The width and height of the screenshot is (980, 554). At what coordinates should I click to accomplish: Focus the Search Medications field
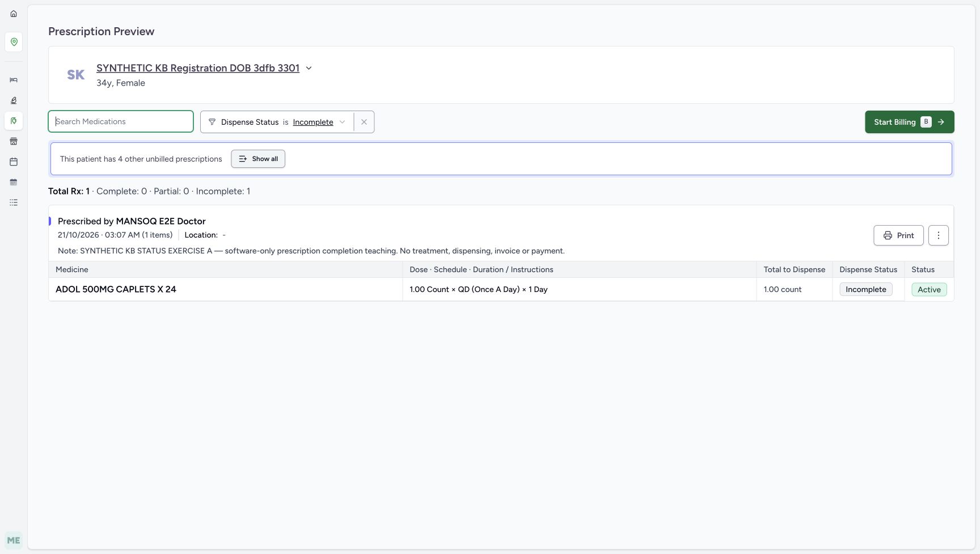(121, 121)
